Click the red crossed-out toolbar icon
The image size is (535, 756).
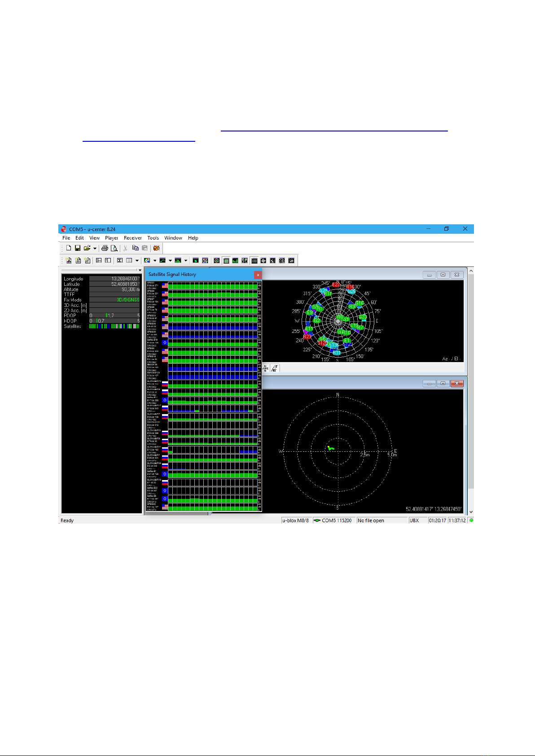[x=156, y=248]
